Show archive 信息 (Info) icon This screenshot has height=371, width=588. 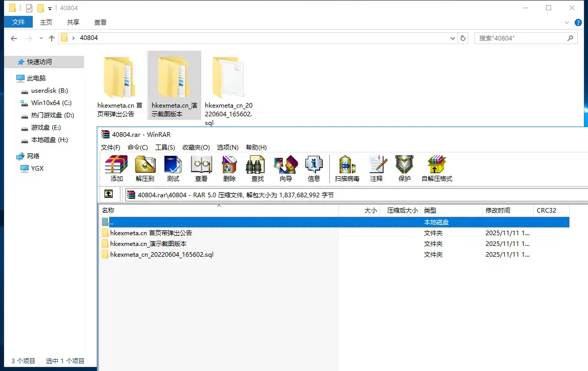click(x=313, y=168)
